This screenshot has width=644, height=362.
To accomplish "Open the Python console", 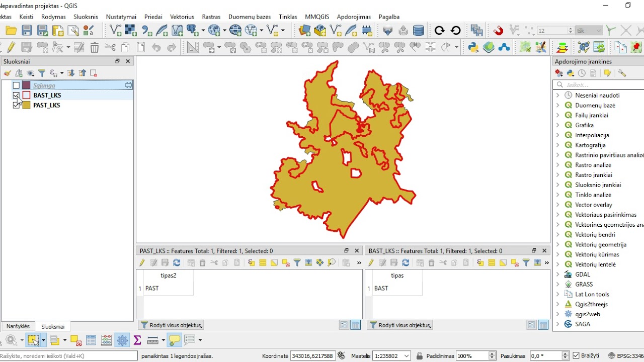I will [x=473, y=47].
